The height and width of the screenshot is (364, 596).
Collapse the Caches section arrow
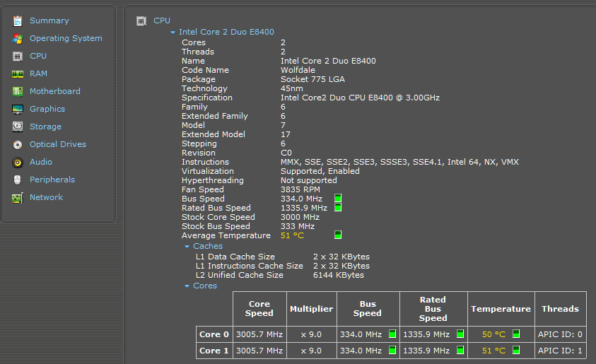[187, 247]
